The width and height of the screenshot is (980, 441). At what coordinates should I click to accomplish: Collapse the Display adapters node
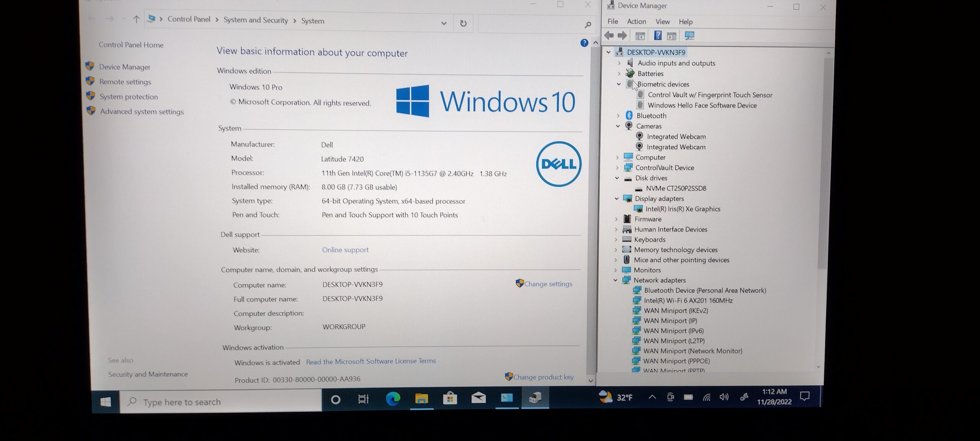click(616, 198)
